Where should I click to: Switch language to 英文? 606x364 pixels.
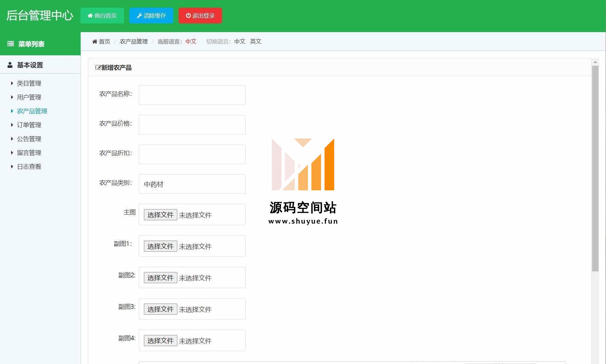tap(256, 41)
